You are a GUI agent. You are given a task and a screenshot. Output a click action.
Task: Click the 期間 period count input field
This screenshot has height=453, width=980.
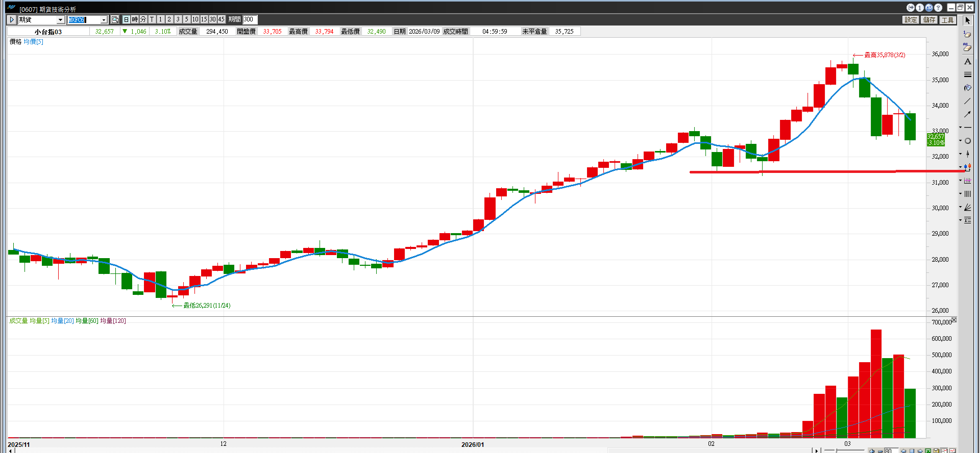coord(250,19)
